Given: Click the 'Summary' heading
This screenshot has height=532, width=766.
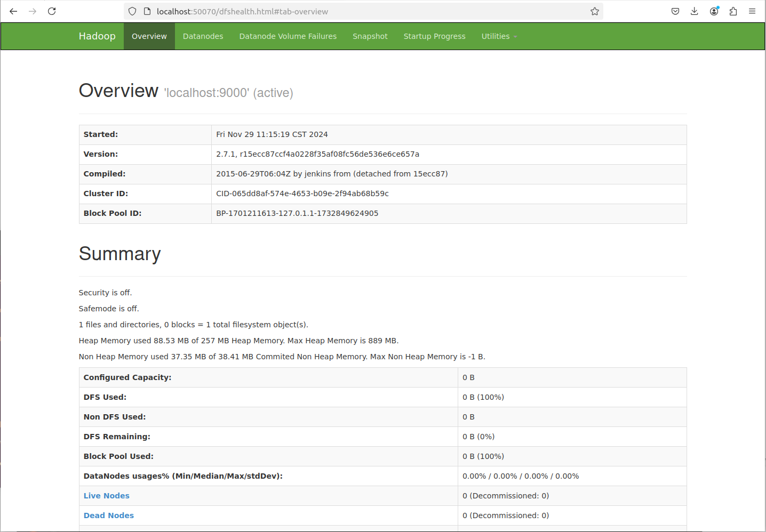Looking at the screenshot, I should point(120,254).
